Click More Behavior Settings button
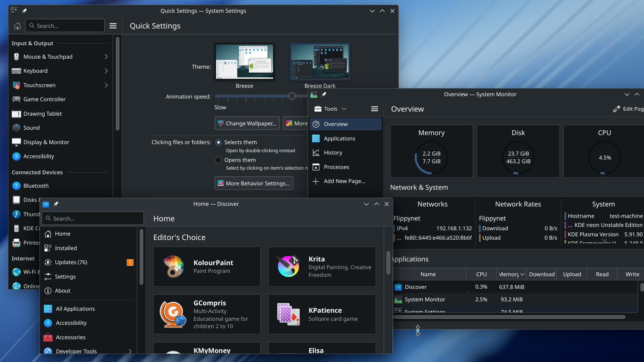The width and height of the screenshot is (644, 362). point(254,183)
